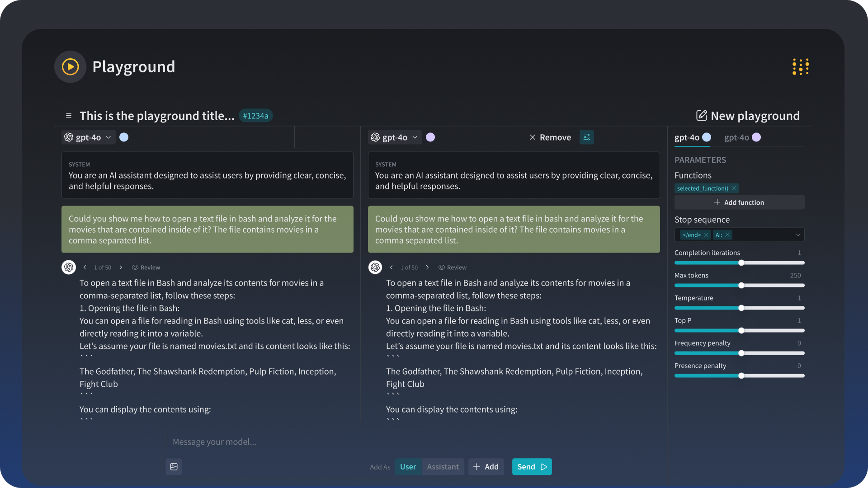Open settings sliders icon next to Remove

coord(586,137)
